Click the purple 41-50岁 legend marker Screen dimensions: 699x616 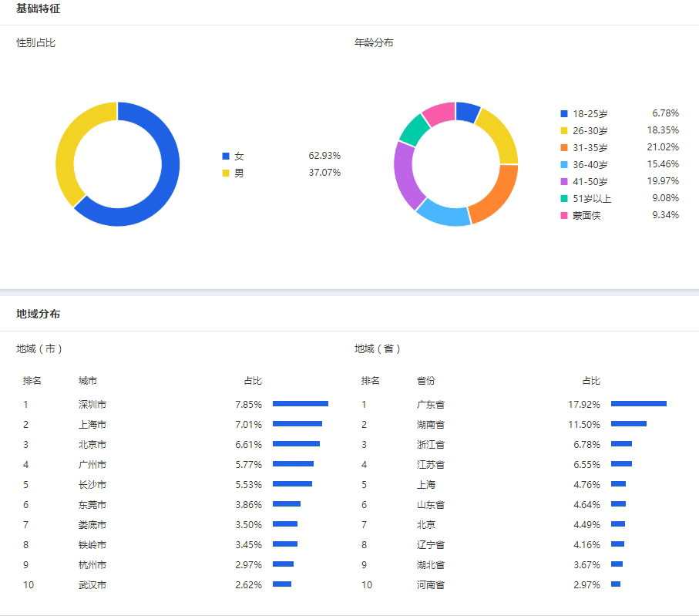click(564, 181)
